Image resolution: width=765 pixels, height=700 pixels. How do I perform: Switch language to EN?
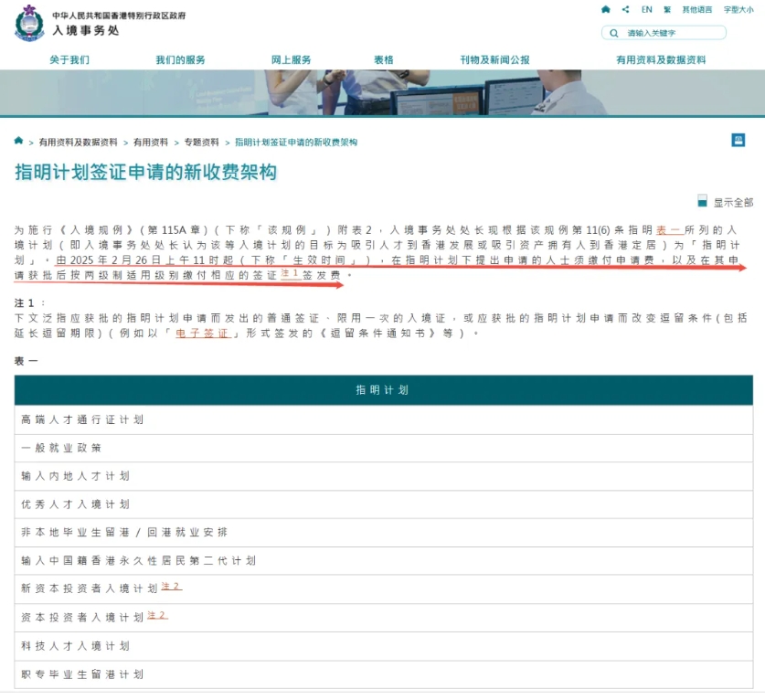pos(646,9)
